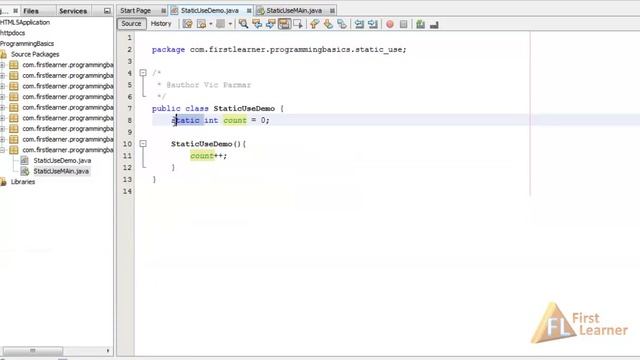The width and height of the screenshot is (640, 360).
Task: Open the dropdown arrow beside the Back icon
Action: (x=211, y=24)
